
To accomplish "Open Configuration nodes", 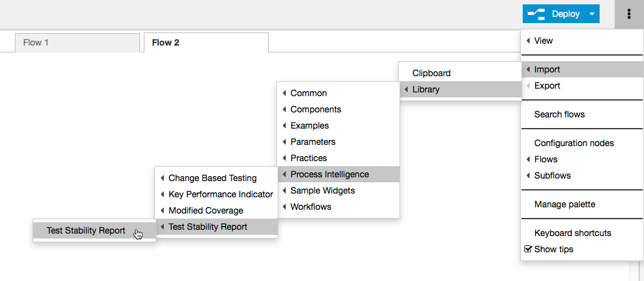I will pos(582,143).
